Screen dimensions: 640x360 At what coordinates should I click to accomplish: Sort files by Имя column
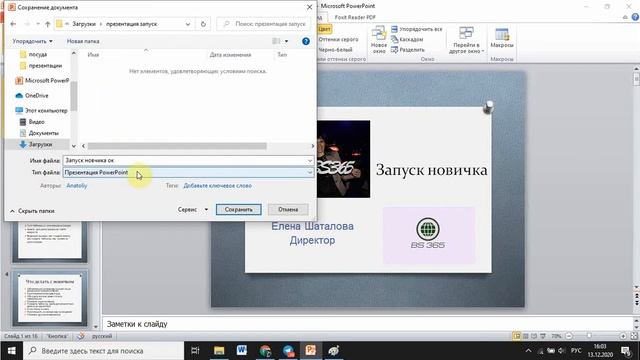pos(93,55)
